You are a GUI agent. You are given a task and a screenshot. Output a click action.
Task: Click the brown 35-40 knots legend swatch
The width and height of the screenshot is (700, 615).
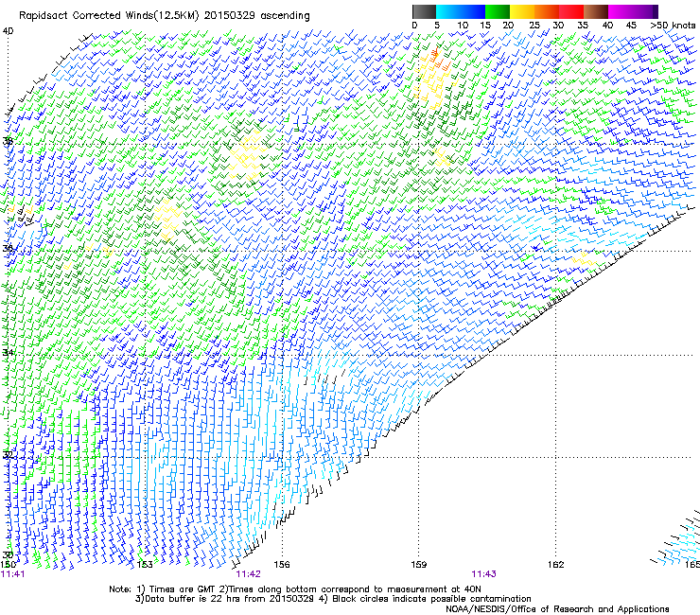click(x=596, y=11)
